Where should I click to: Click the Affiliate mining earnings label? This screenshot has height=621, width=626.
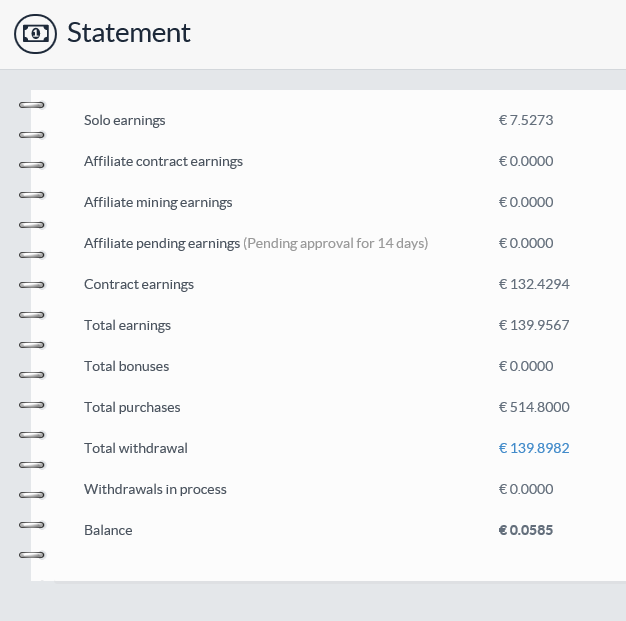(x=158, y=202)
